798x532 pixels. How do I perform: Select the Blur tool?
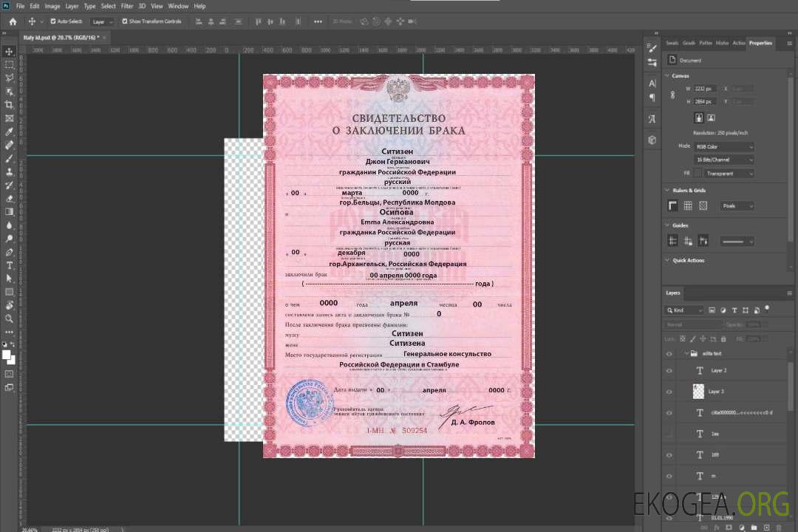coord(9,225)
